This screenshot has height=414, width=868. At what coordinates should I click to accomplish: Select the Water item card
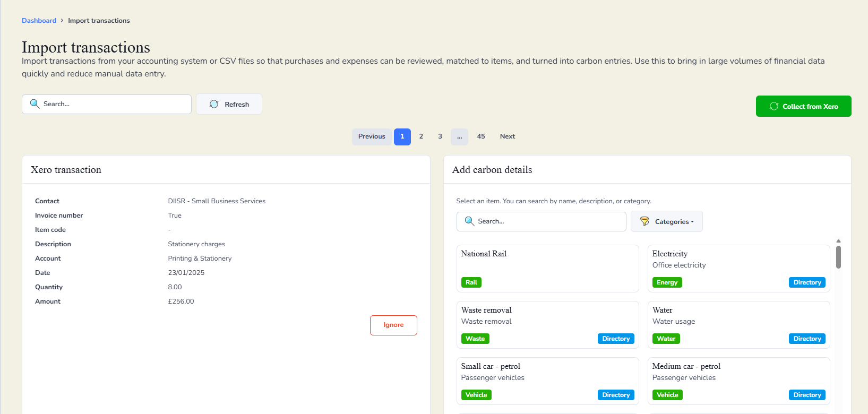[x=738, y=325]
